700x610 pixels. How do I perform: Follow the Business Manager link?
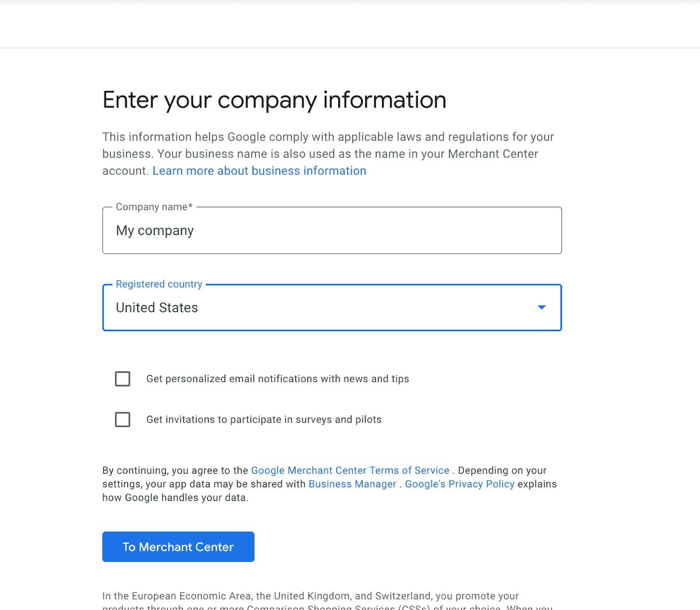click(x=352, y=484)
